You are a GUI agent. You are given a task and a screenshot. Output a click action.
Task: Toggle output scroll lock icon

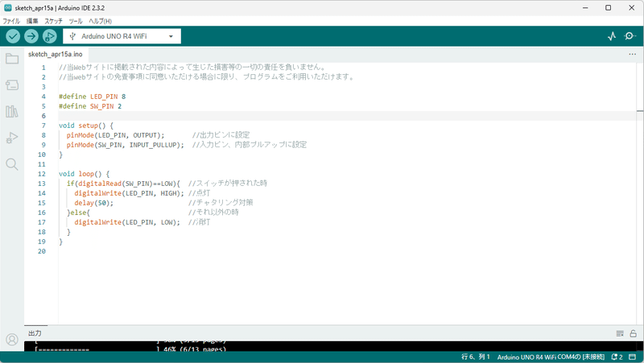(x=634, y=333)
